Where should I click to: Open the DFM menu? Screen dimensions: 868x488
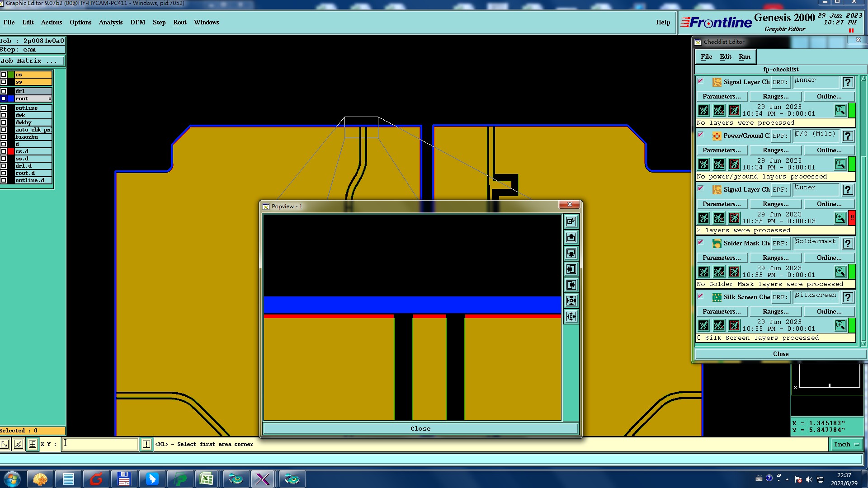coord(137,23)
